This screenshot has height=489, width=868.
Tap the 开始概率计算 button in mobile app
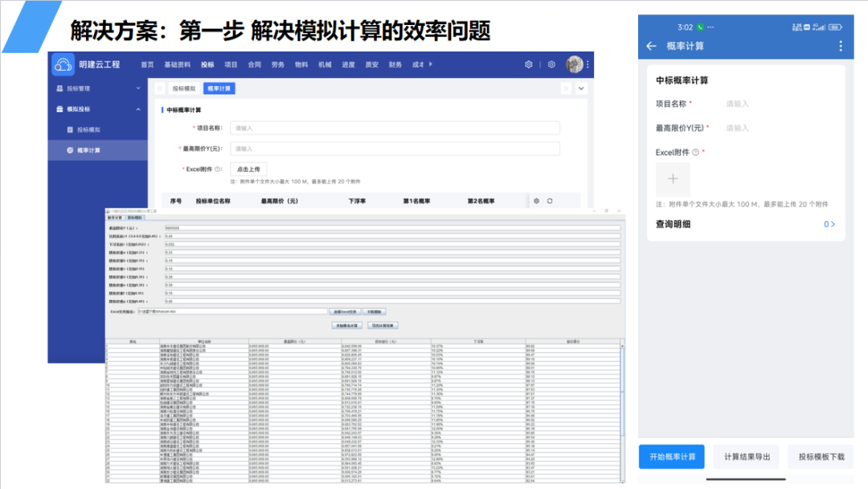click(x=672, y=457)
